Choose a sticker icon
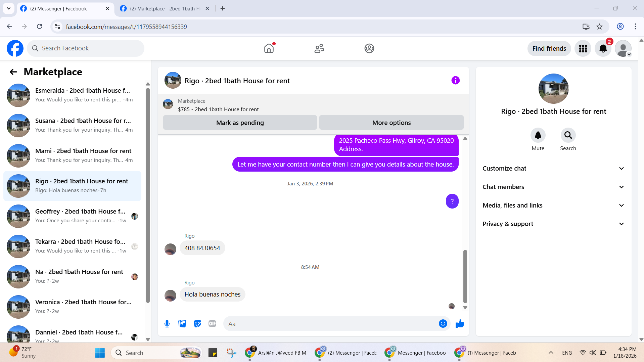This screenshot has width=644, height=362. coord(197,324)
